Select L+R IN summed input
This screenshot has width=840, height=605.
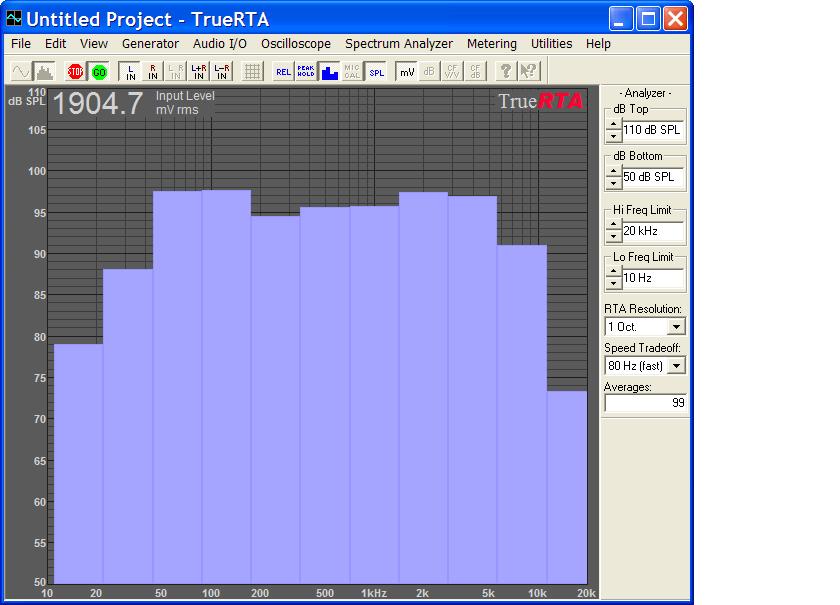point(198,71)
